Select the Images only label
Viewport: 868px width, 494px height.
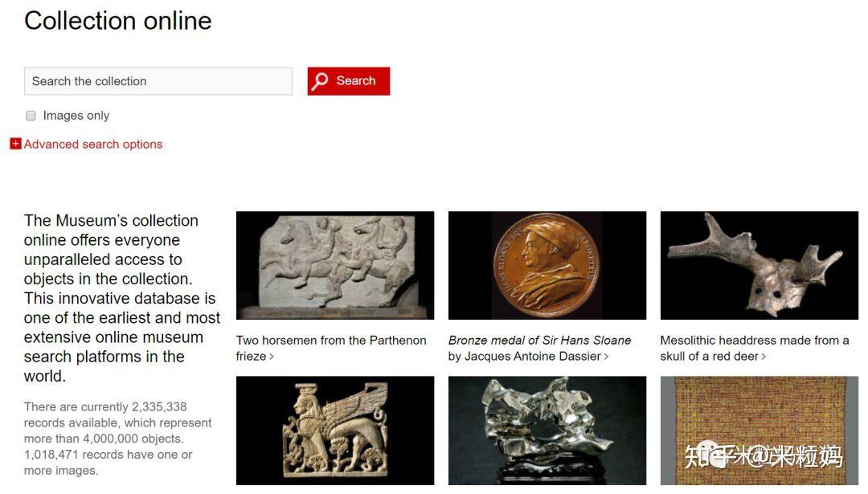(x=76, y=116)
